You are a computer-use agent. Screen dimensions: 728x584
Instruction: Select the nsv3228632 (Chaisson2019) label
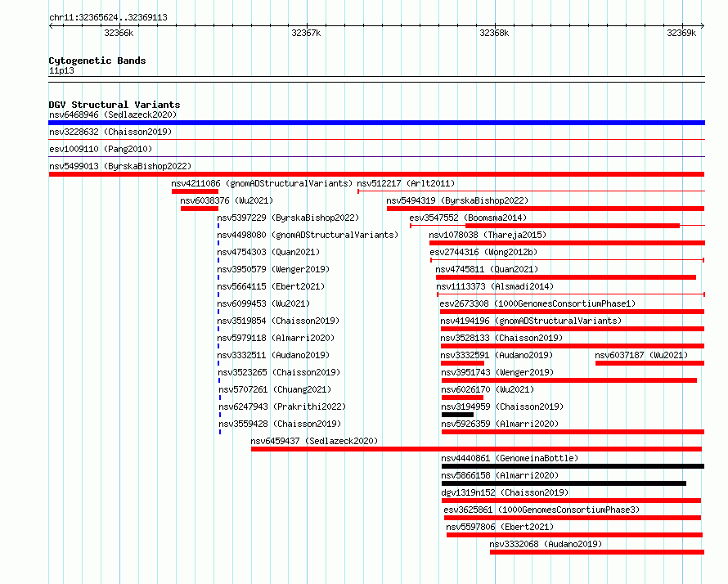(x=110, y=132)
